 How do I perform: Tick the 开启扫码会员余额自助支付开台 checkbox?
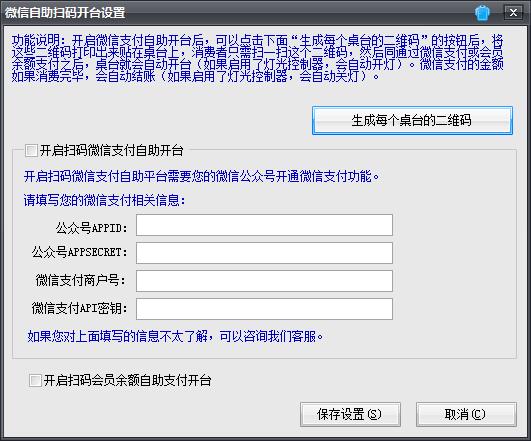tap(35, 380)
